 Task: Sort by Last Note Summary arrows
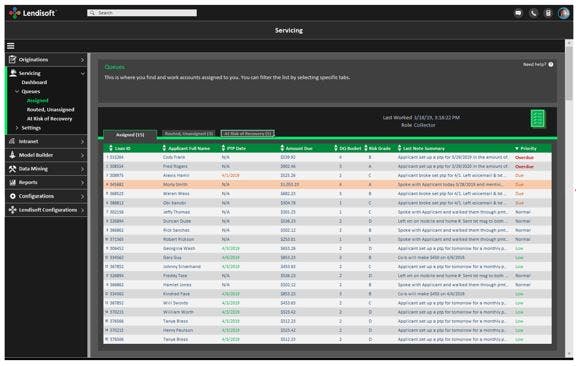[399, 148]
